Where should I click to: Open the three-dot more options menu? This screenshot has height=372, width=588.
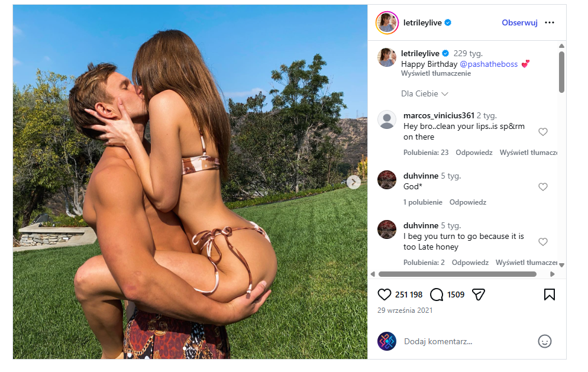(550, 23)
